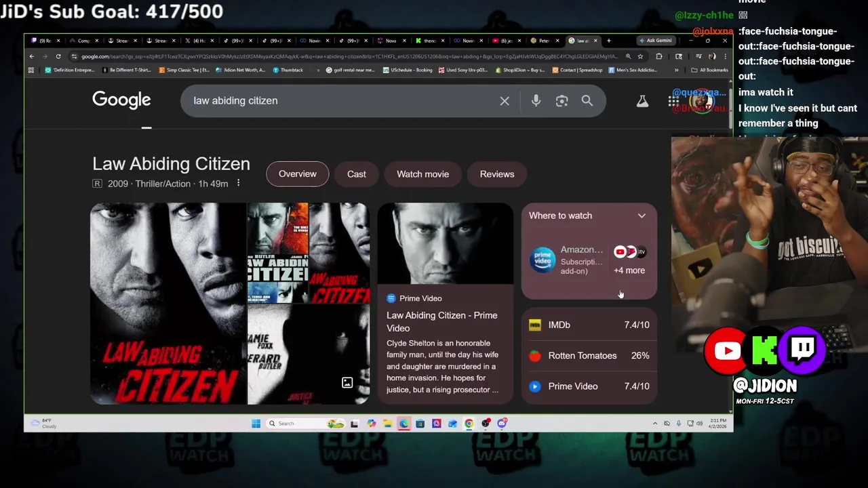Open File Explorer from the taskbar
This screenshot has width=868, height=488.
pyautogui.click(x=387, y=424)
